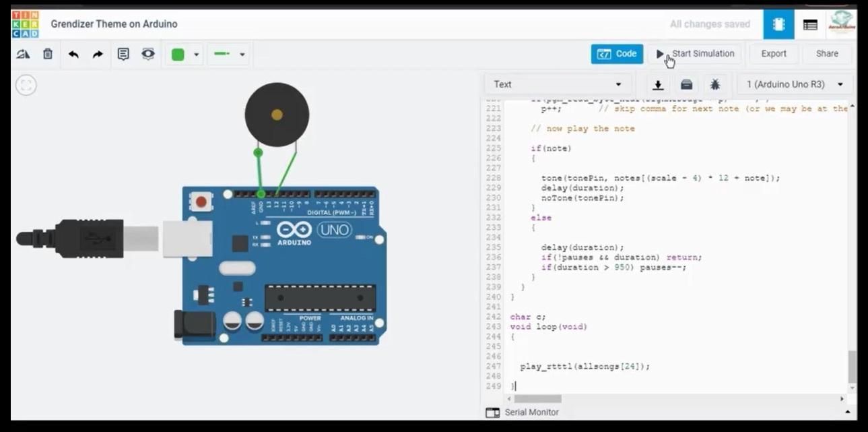The image size is (868, 432).
Task: Select the Rotate tool
Action: (22, 54)
